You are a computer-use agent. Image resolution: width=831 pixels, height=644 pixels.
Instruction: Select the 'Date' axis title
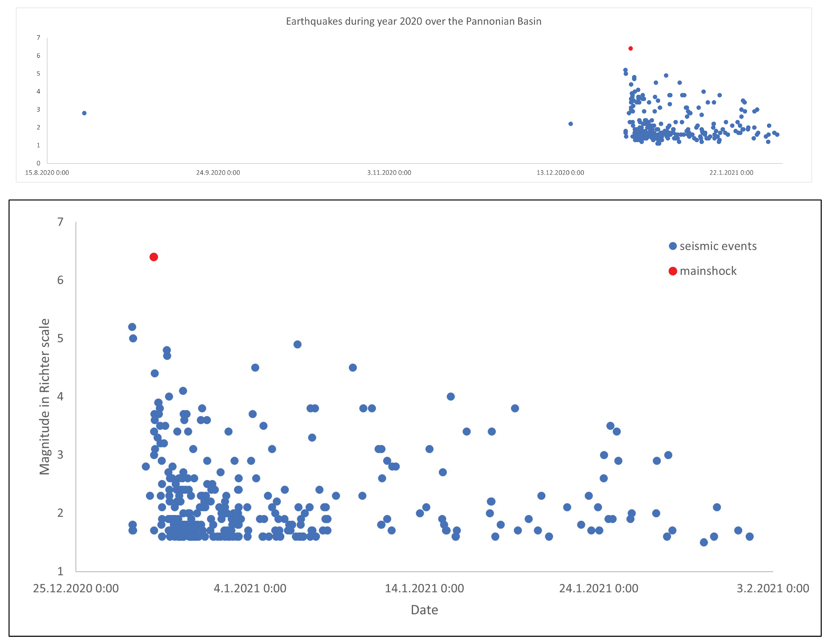[424, 610]
